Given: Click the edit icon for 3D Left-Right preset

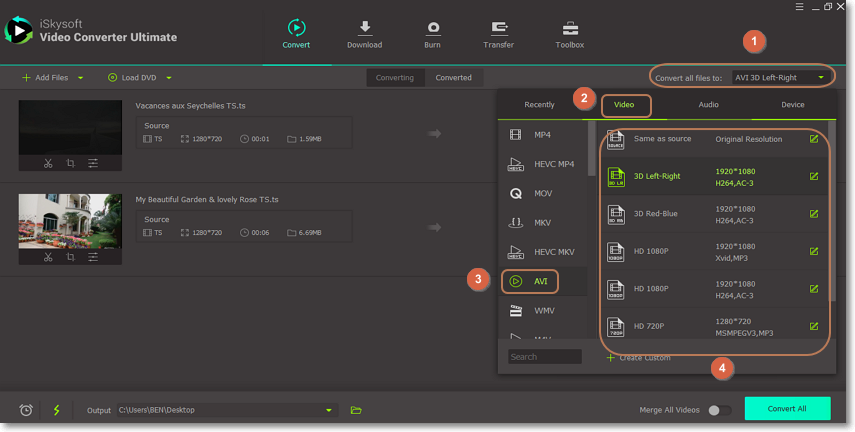Looking at the screenshot, I should click(814, 176).
